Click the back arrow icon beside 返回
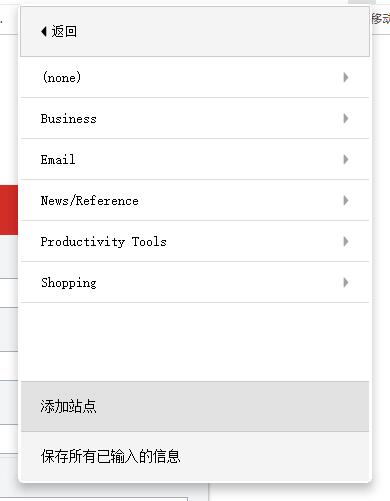390x501 pixels. (x=44, y=32)
